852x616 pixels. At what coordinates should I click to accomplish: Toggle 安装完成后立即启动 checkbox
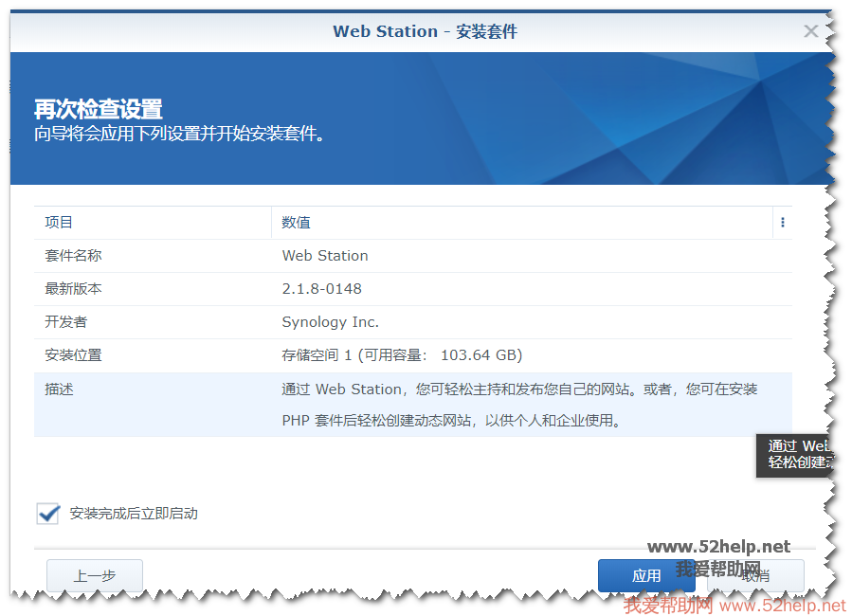click(x=48, y=514)
